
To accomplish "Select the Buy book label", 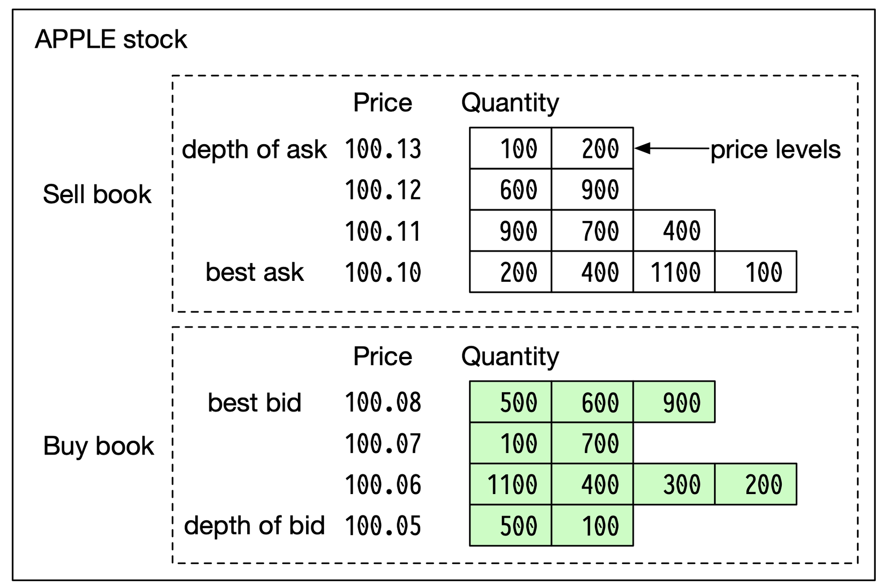I will (x=99, y=446).
